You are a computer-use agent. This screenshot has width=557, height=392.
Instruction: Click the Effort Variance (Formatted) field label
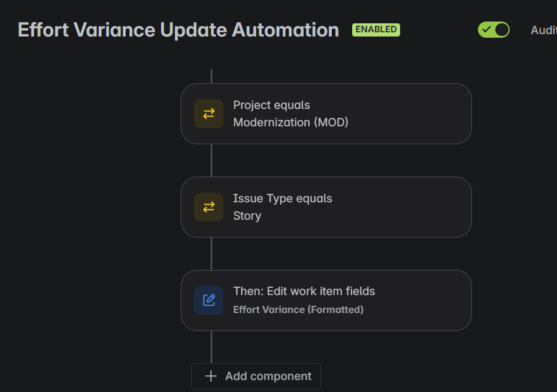pyautogui.click(x=298, y=309)
